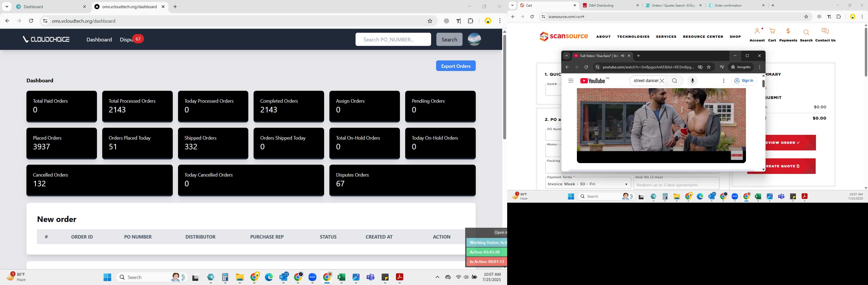Open YouTube settings three-dot menu

pyautogui.click(x=724, y=81)
